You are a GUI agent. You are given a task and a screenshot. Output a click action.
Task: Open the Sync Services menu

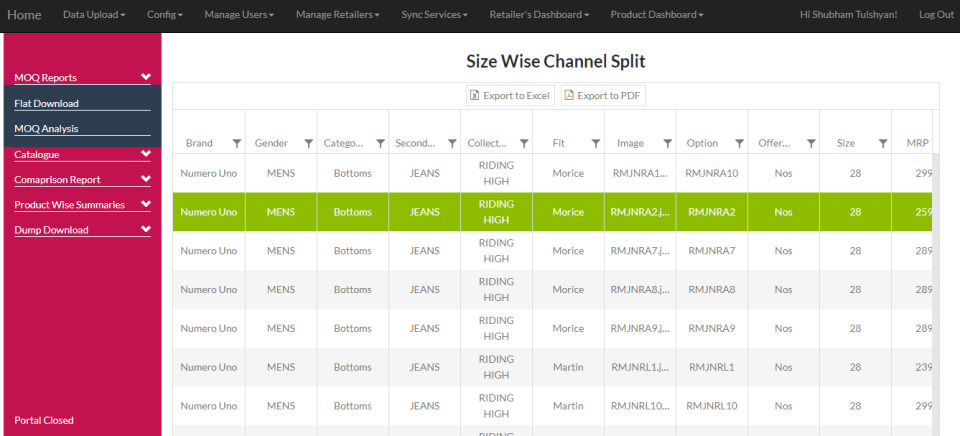[435, 15]
